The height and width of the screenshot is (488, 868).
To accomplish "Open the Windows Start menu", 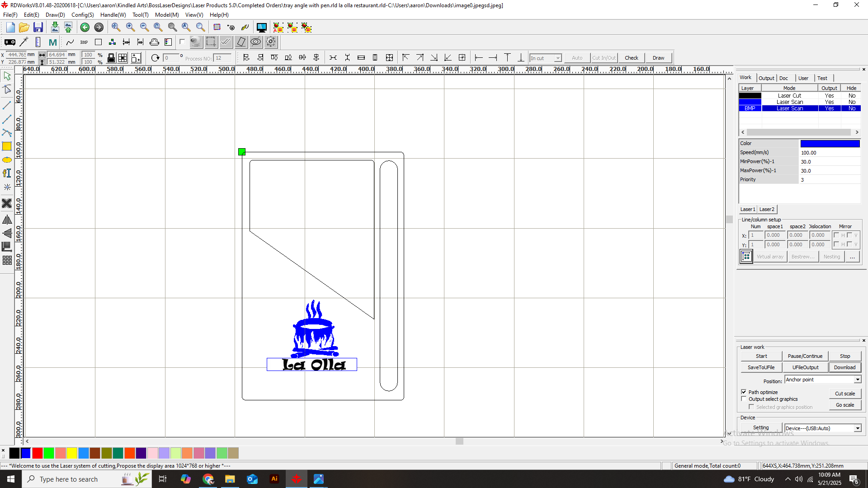I will (11, 479).
